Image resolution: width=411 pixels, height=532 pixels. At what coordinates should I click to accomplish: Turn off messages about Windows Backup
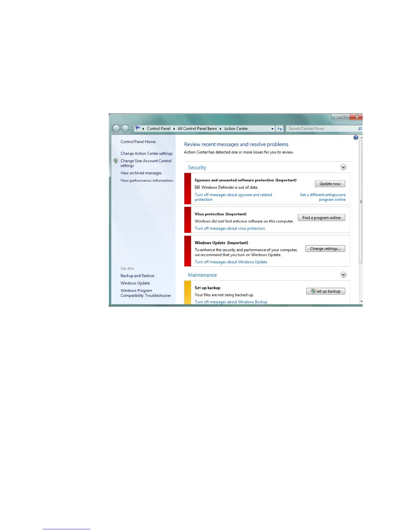(231, 302)
